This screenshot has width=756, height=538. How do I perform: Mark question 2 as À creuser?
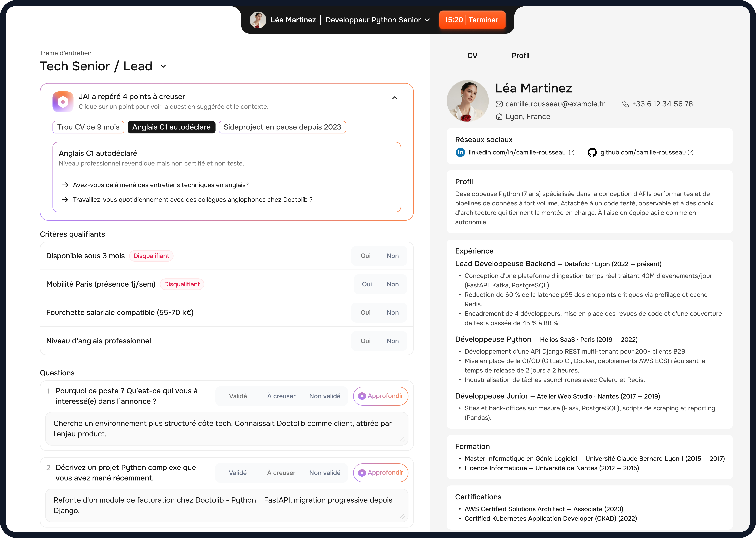tap(281, 473)
